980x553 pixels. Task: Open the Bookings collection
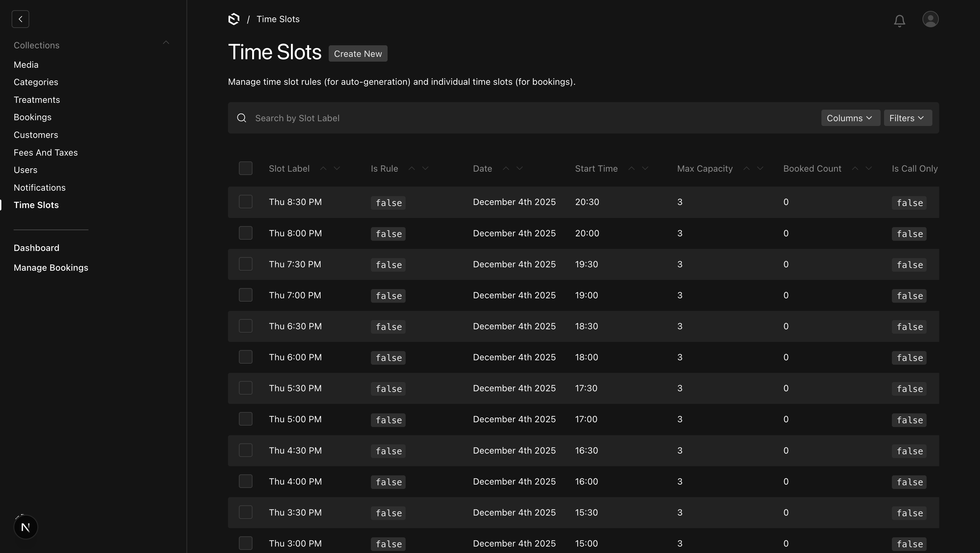pyautogui.click(x=32, y=117)
